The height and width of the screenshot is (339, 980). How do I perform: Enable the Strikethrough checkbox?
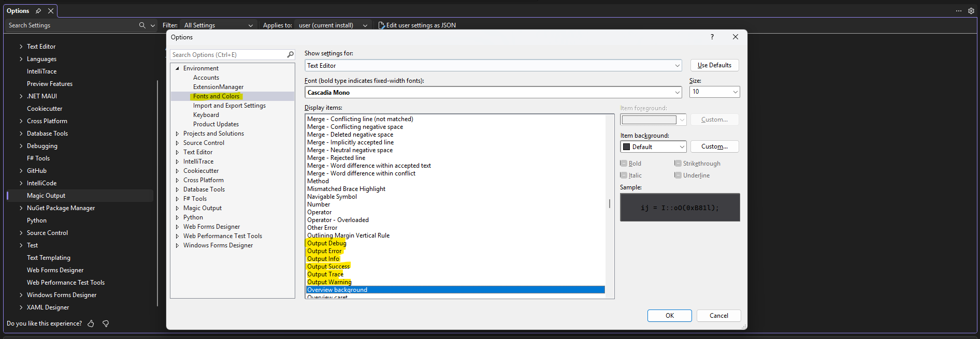tap(678, 164)
